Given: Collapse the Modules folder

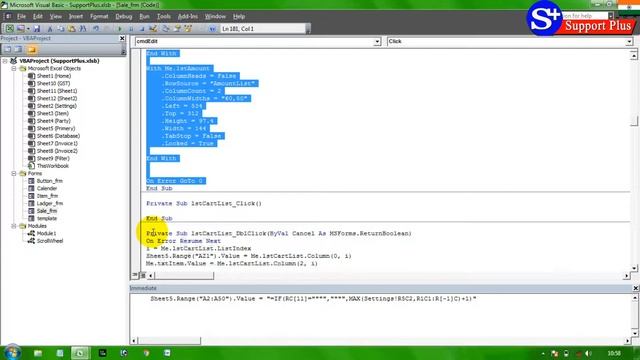Looking at the screenshot, I should click(14, 226).
